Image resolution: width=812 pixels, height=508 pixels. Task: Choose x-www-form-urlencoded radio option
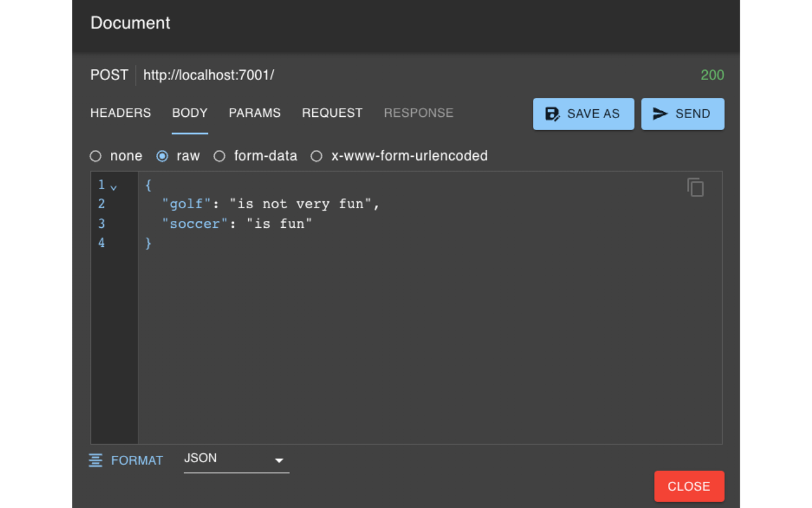pyautogui.click(x=317, y=156)
